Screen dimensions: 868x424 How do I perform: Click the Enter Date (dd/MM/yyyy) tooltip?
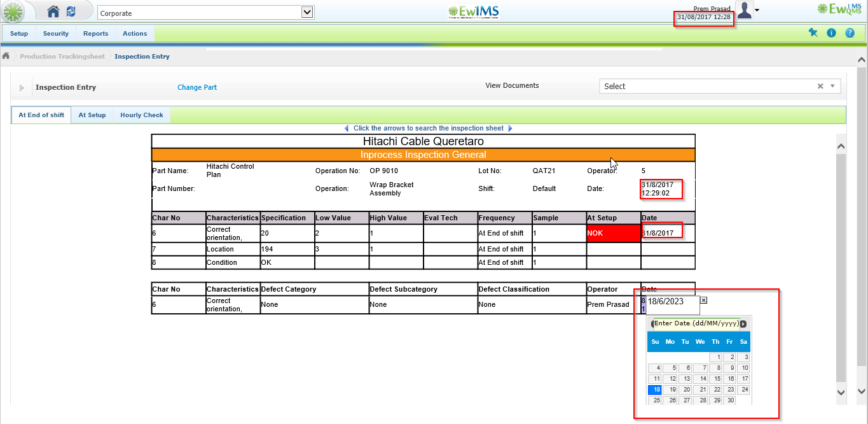[697, 323]
